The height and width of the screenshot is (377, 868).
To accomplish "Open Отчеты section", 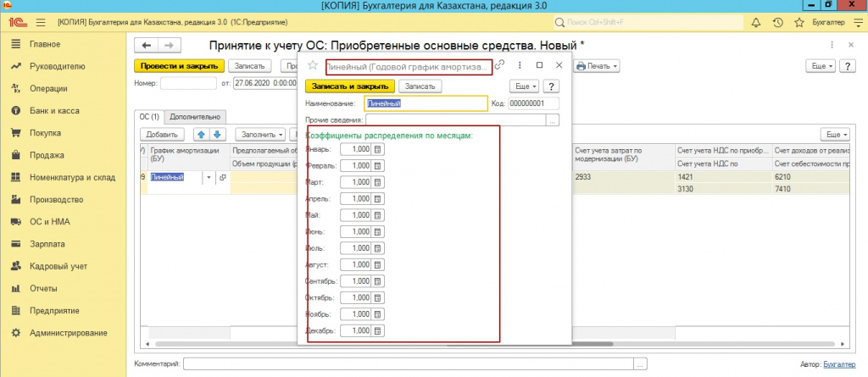I will point(43,288).
